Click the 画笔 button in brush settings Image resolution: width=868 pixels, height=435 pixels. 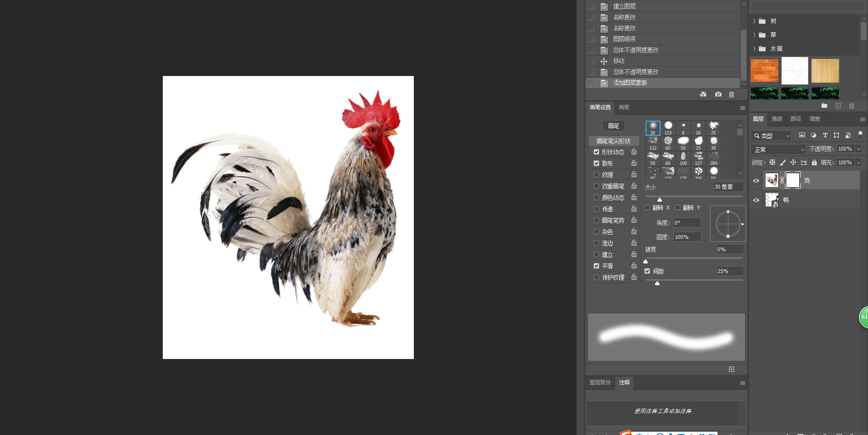coord(614,126)
